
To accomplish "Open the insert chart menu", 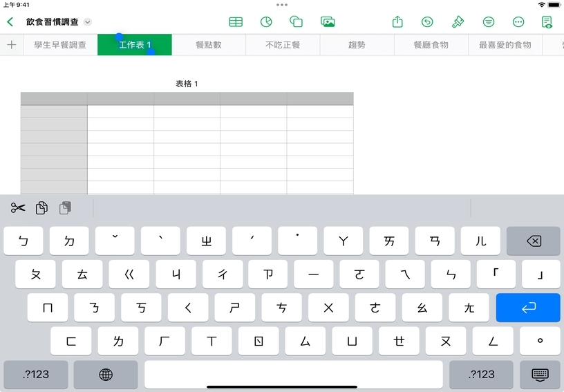I will tap(266, 22).
